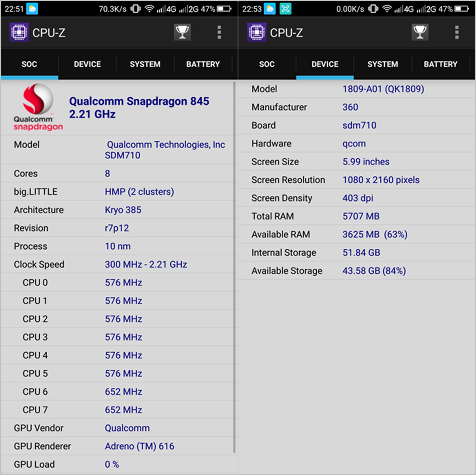Open the three-dot overflow menu on the left screen
476x475 pixels.
click(x=219, y=32)
